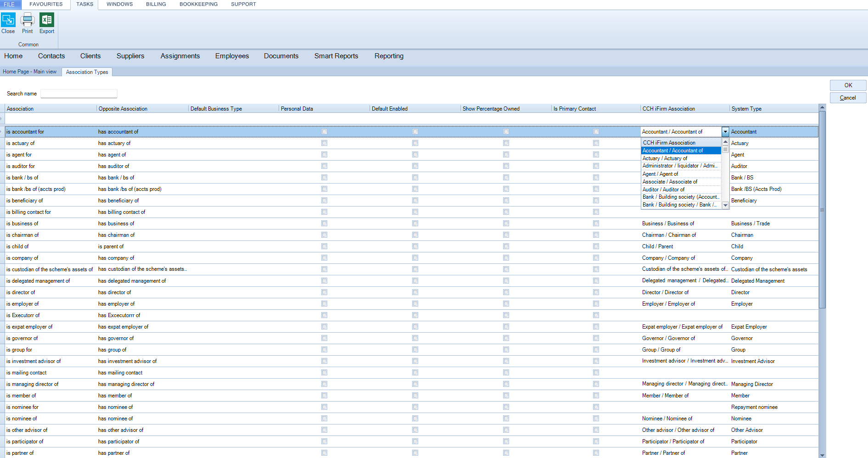Screen dimensions: 868x458
Task: Switch to the BOOKKEEPING ribbon tab
Action: click(199, 4)
